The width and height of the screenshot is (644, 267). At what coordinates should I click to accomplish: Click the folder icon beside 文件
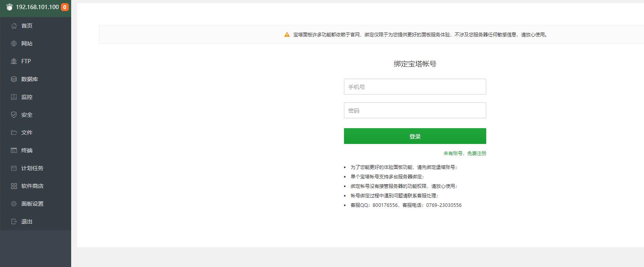[x=14, y=133]
